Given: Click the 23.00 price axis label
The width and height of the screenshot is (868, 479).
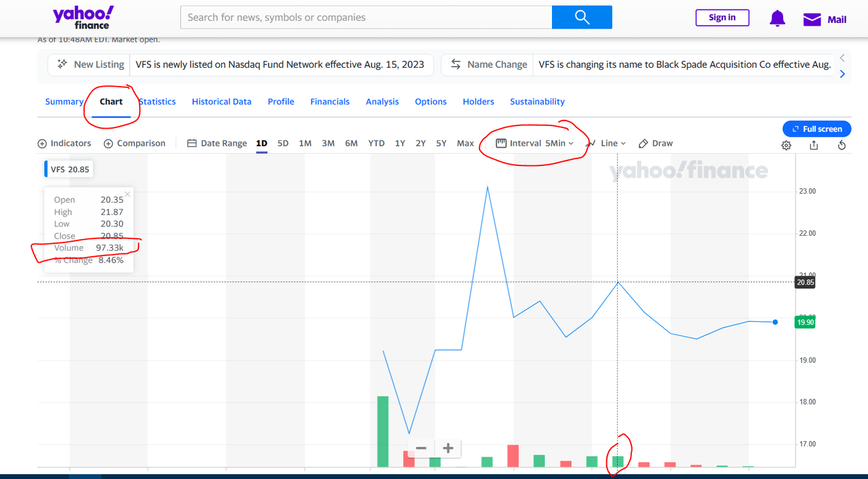Looking at the screenshot, I should click(806, 191).
